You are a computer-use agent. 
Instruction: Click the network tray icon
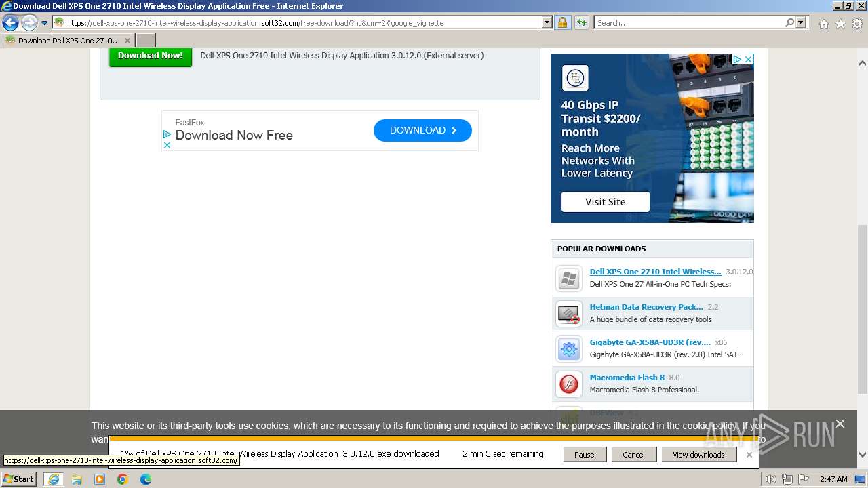[789, 479]
